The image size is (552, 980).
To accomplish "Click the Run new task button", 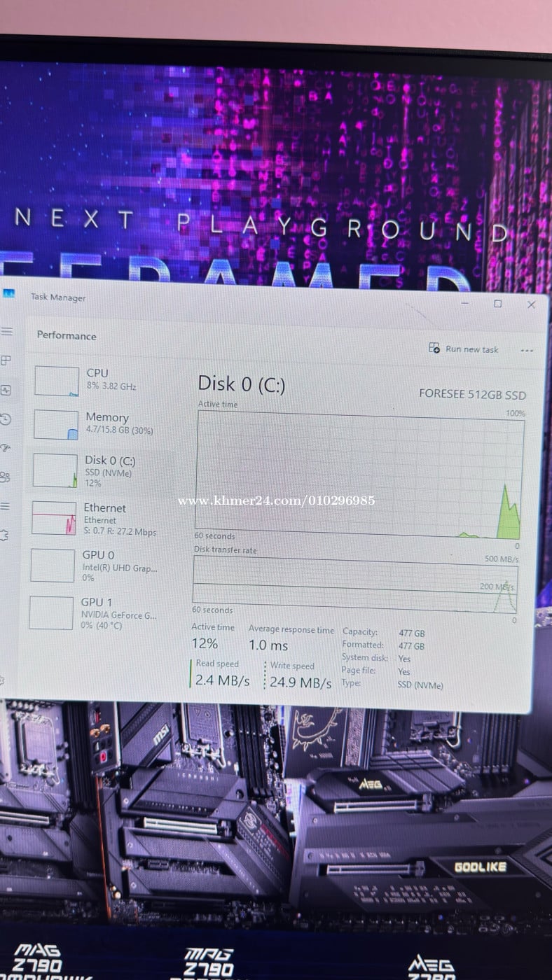I will pyautogui.click(x=464, y=349).
